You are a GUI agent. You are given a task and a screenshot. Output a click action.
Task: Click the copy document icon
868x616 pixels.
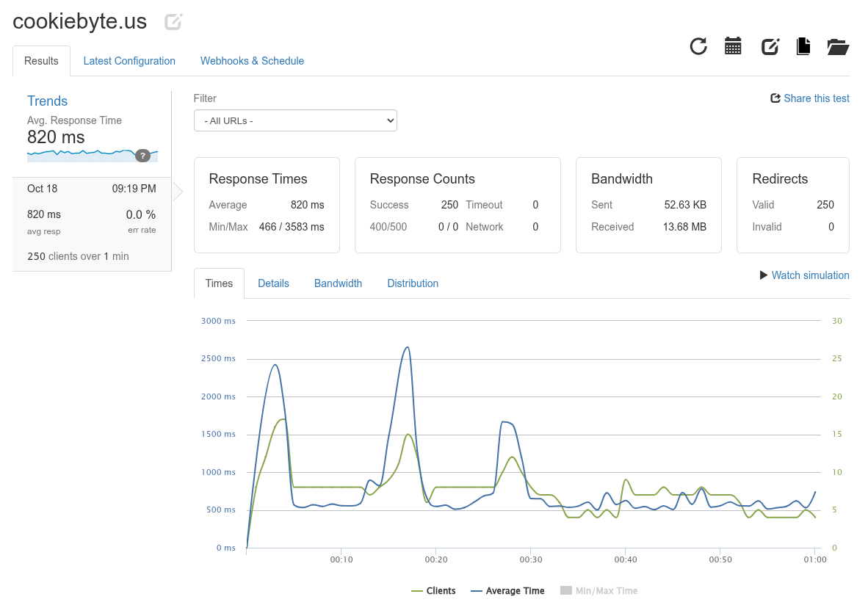coord(803,46)
